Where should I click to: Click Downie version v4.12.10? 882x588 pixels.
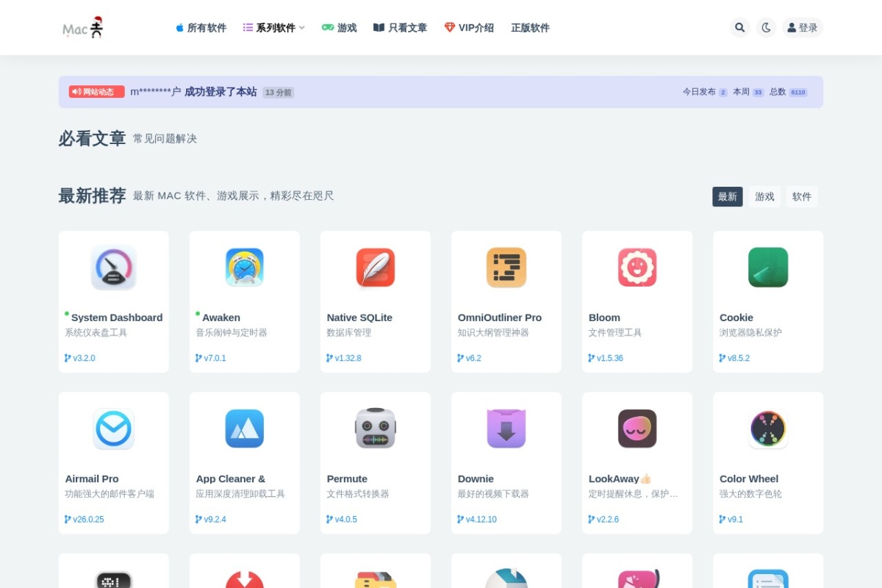tap(477, 520)
